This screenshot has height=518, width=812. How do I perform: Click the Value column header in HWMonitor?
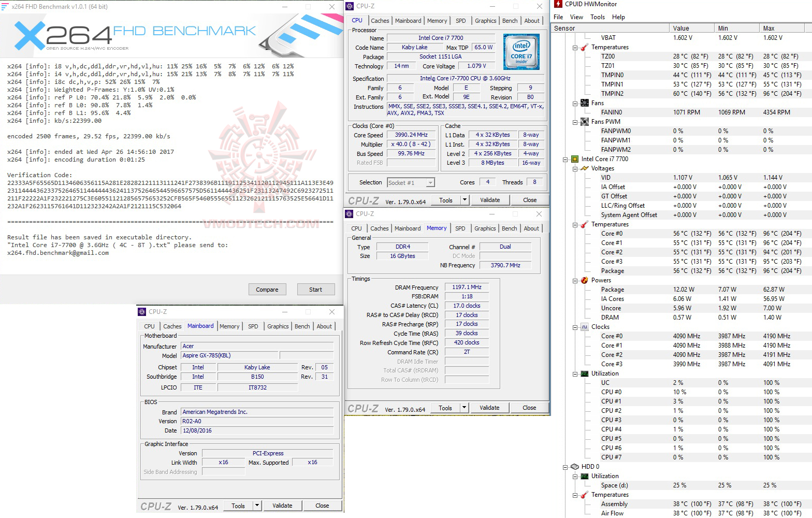(x=691, y=28)
